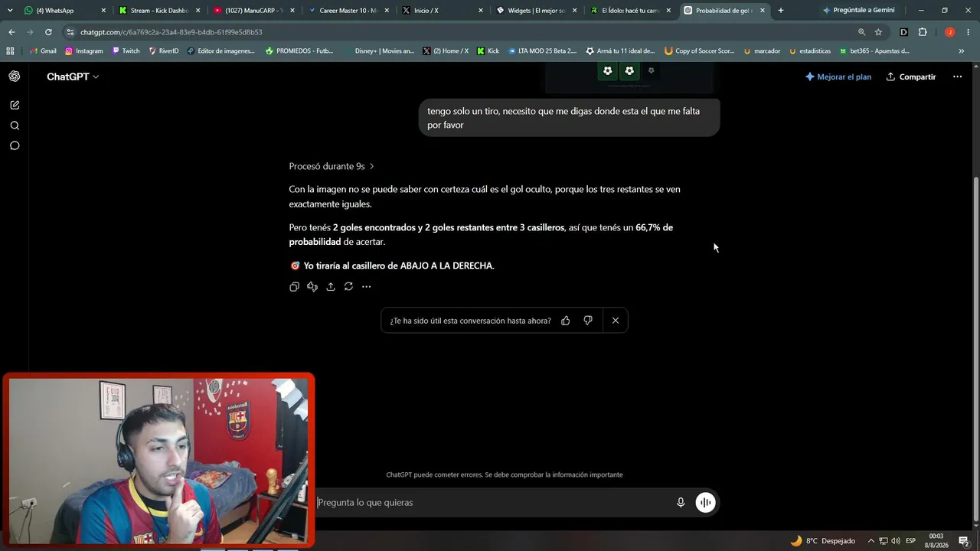Open the conversation options three-dot menu

[957, 77]
